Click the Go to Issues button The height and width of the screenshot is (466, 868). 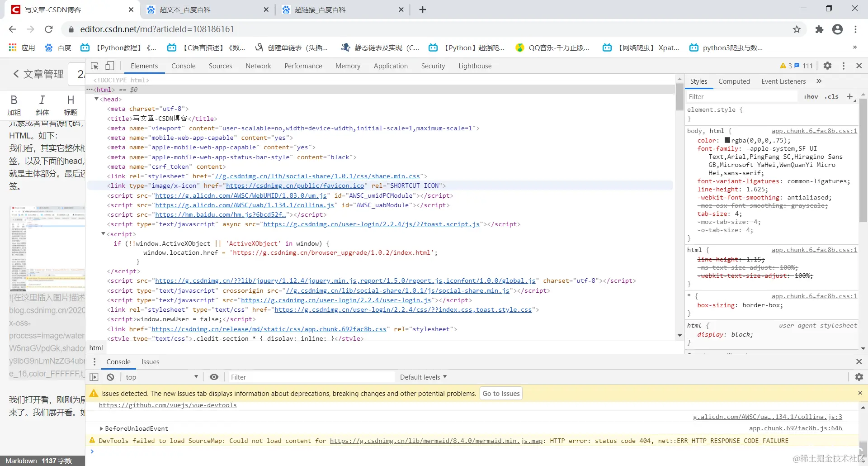[x=501, y=393]
